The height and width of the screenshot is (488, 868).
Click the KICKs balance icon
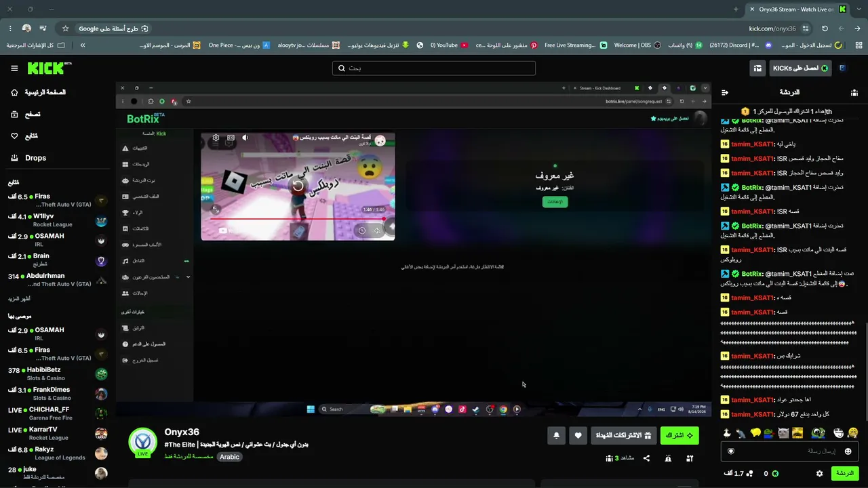click(x=775, y=474)
